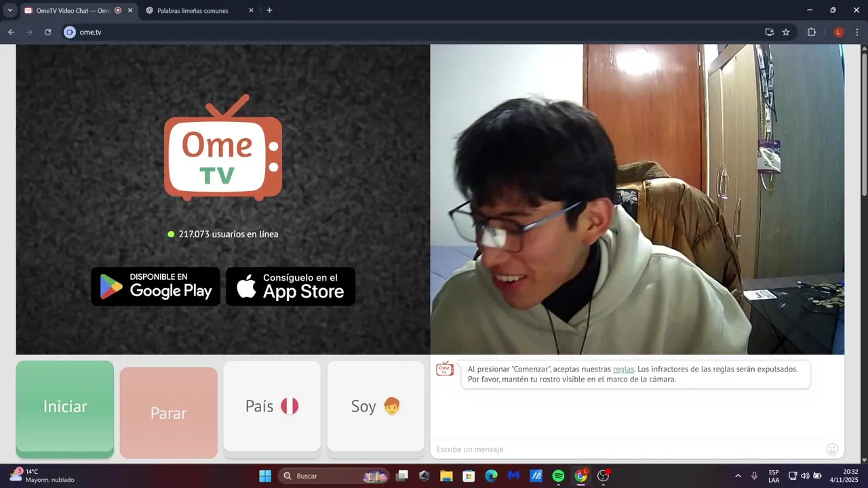Click the recording indicator on OmeTV tab

pyautogui.click(x=118, y=11)
